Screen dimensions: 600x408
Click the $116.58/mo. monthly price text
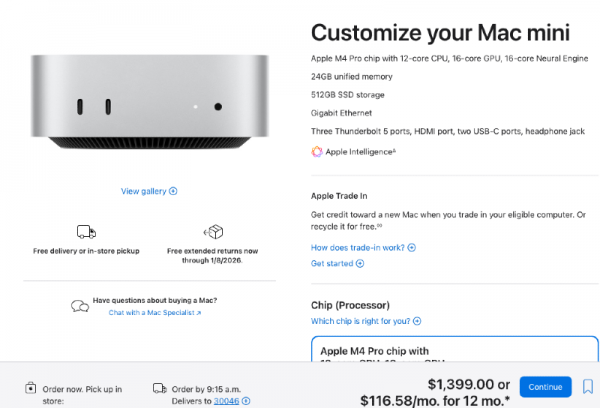(434, 400)
